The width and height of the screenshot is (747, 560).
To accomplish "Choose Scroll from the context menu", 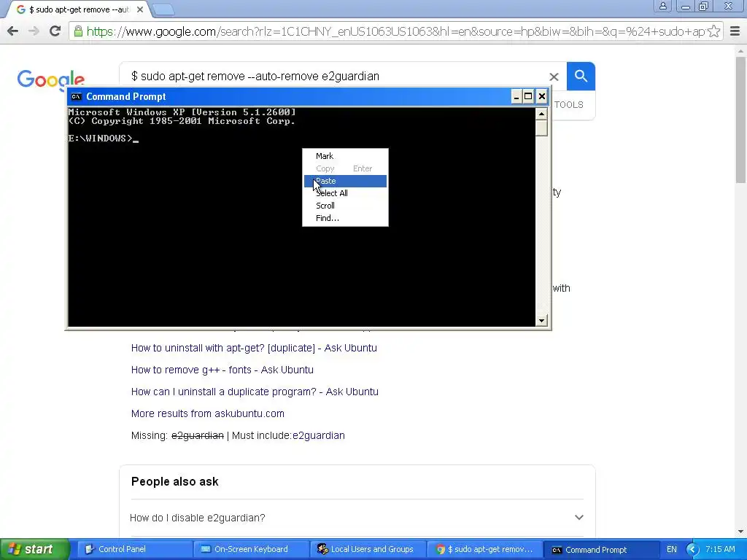I will pos(345,206).
